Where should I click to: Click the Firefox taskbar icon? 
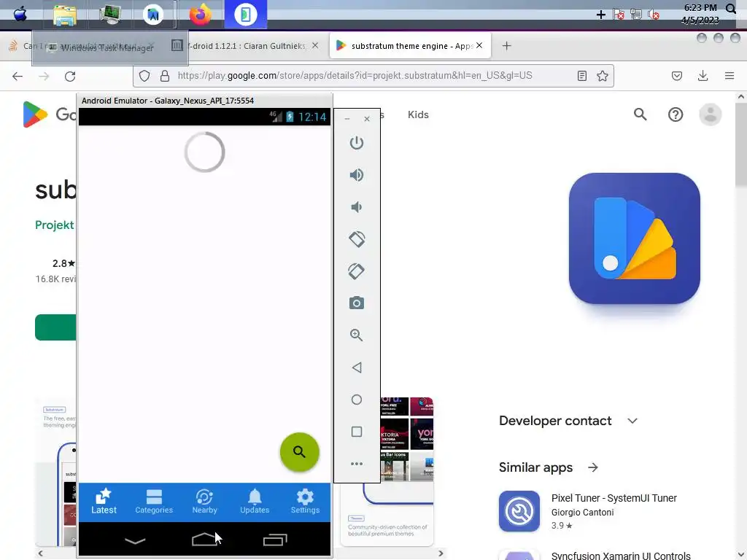click(x=200, y=15)
